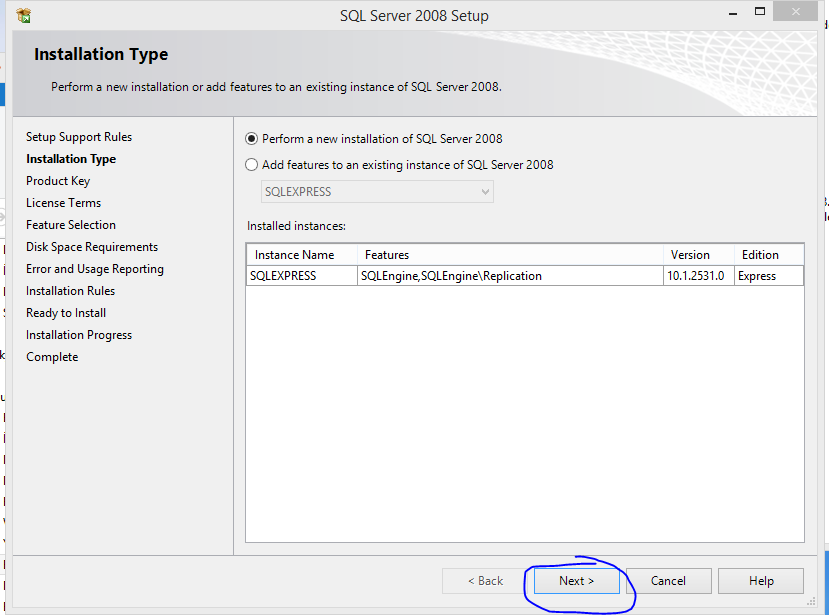Image resolution: width=829 pixels, height=615 pixels.
Task: Cancel the SQL Server setup
Action: point(668,581)
